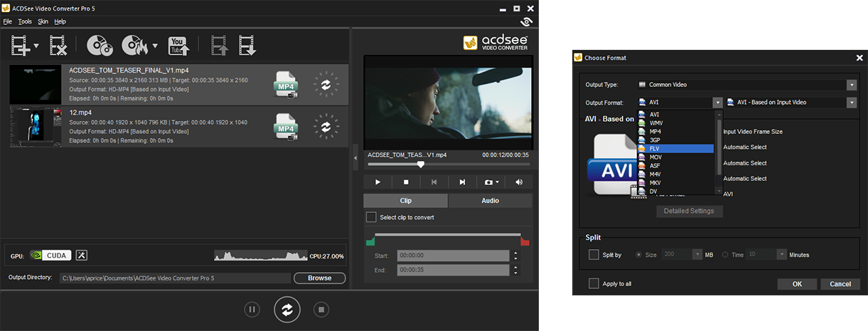Click the Remove file filmstrip icon
The height and width of the screenshot is (331, 868).
(58, 46)
